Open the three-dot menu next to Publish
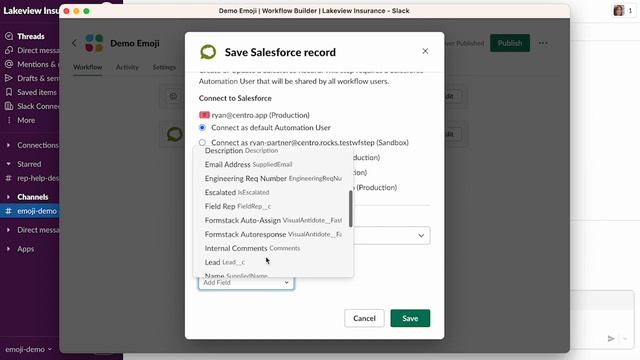Image resolution: width=640 pixels, height=360 pixels. coord(543,43)
